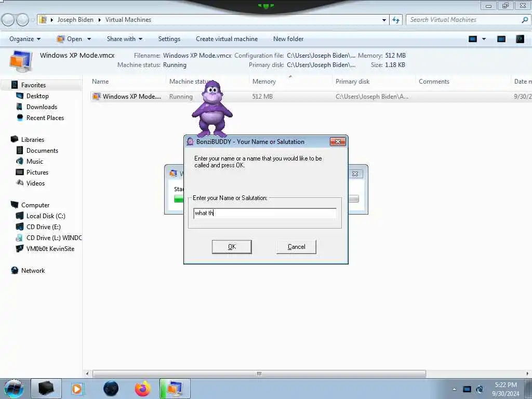Viewport: 532px width, 399px height.
Task: Select Network in the navigation pane
Action: pos(33,270)
